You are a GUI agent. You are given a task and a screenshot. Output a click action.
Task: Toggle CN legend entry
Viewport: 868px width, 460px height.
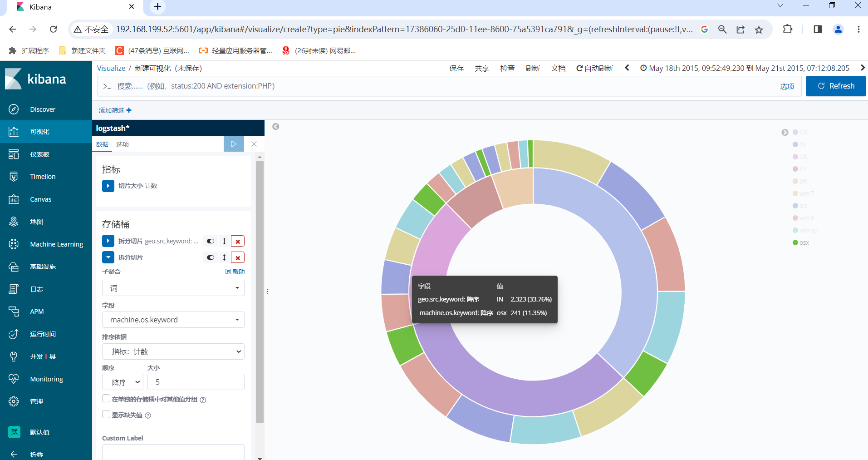point(800,132)
